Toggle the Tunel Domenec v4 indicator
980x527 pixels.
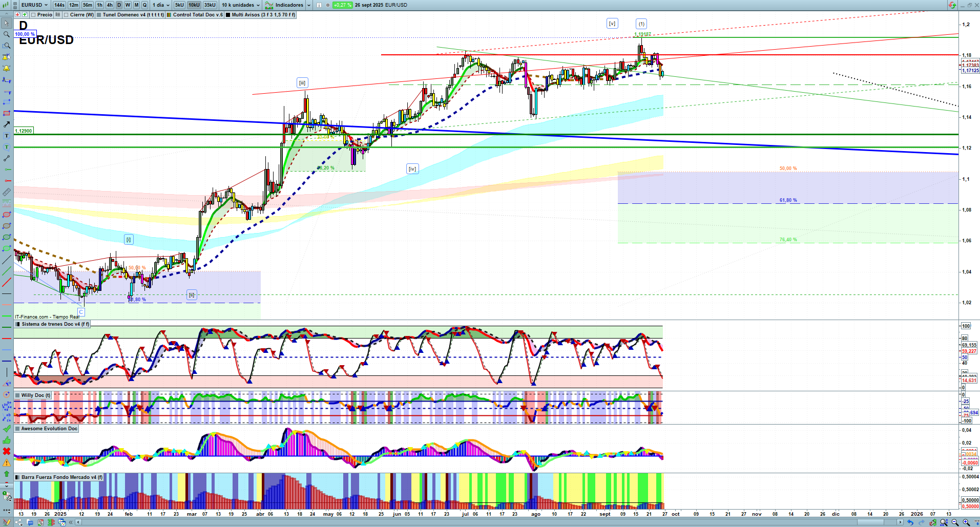[99, 15]
